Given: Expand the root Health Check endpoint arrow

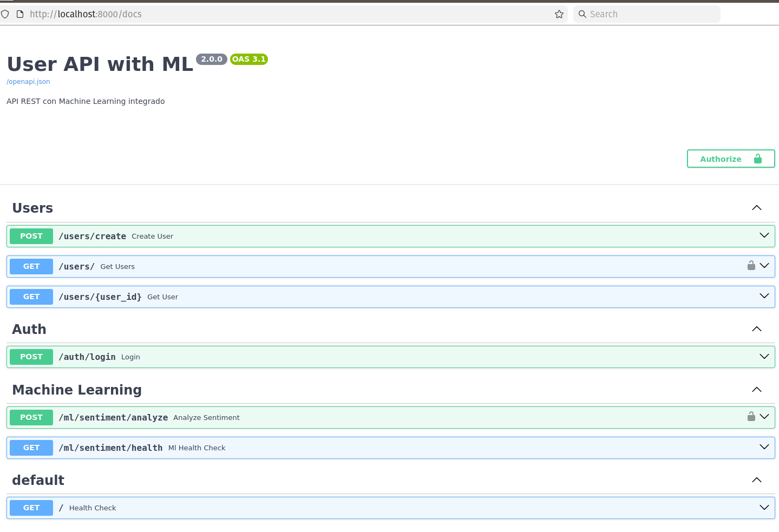Looking at the screenshot, I should (x=764, y=508).
